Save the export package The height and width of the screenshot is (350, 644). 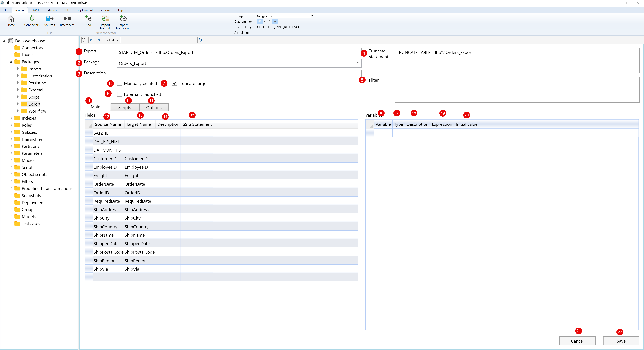click(621, 341)
